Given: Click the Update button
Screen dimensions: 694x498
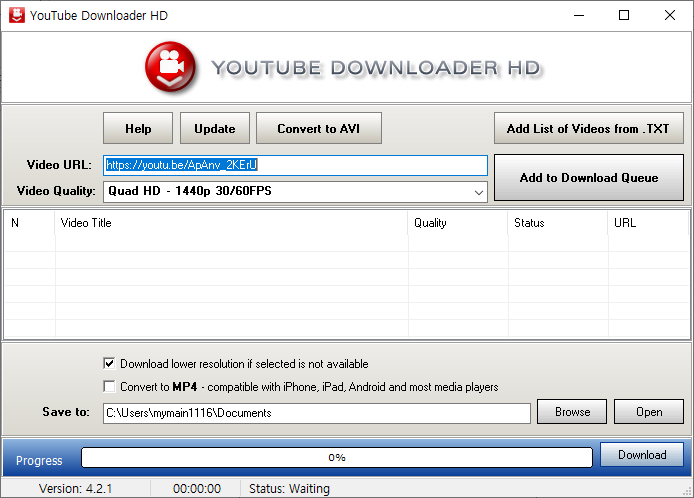Looking at the screenshot, I should point(215,128).
